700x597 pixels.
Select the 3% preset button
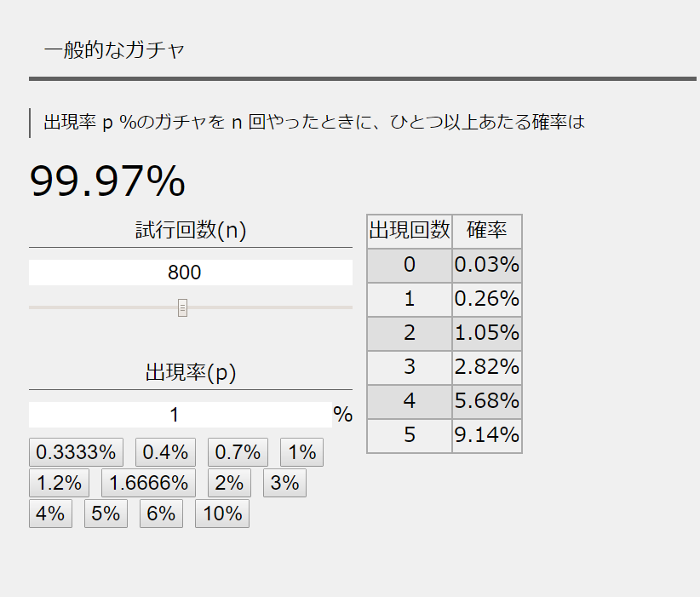[284, 483]
